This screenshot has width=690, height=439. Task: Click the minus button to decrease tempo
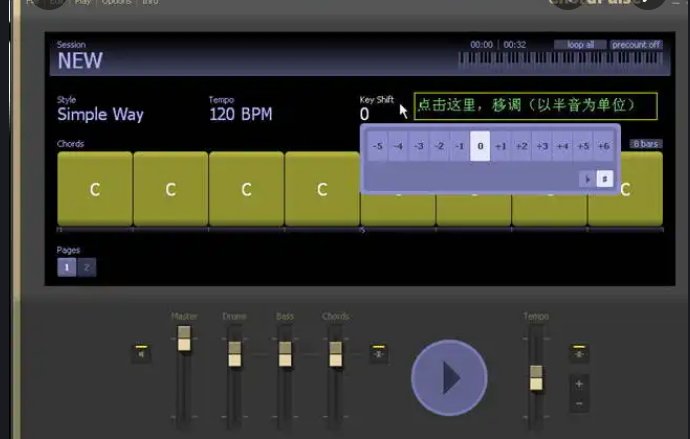[x=578, y=403]
